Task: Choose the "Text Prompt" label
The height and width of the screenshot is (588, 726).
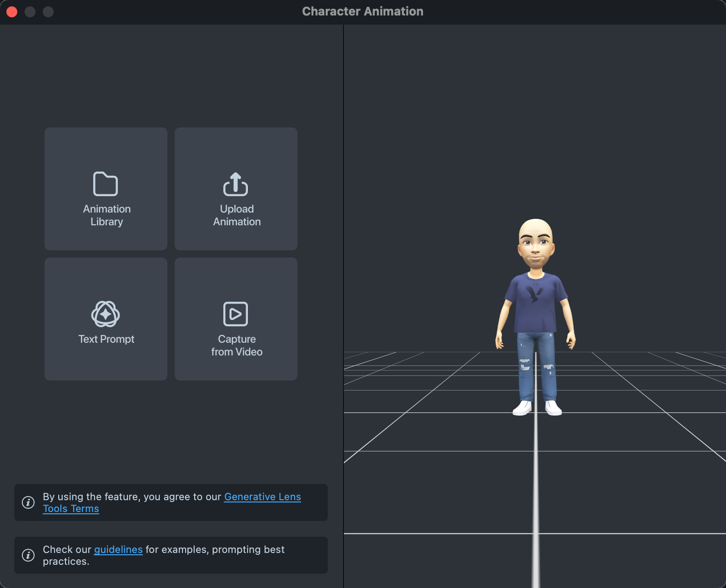Action: tap(106, 339)
